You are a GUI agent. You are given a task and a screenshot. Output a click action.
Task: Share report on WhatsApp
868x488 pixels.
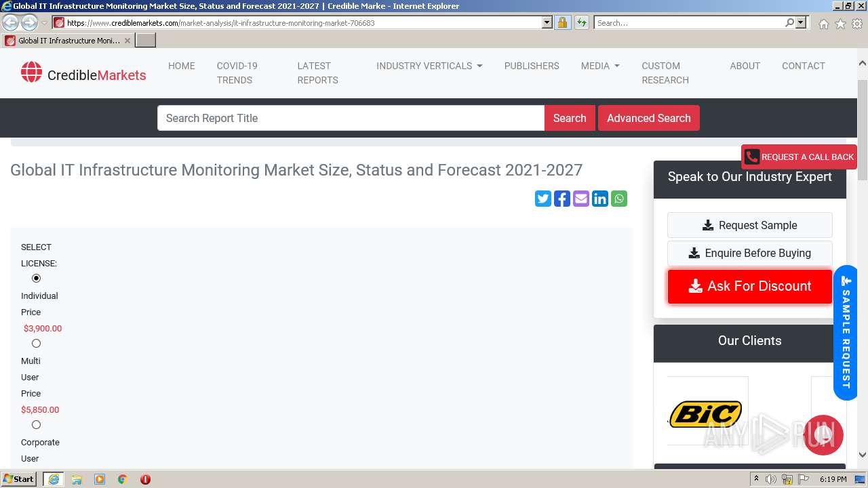(619, 199)
